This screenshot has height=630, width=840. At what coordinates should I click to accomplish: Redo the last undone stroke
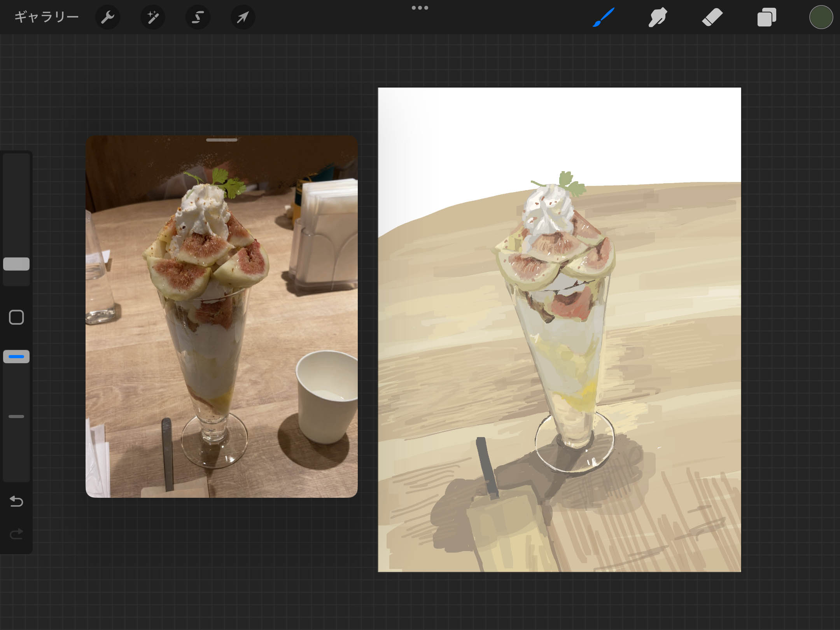coord(16,534)
